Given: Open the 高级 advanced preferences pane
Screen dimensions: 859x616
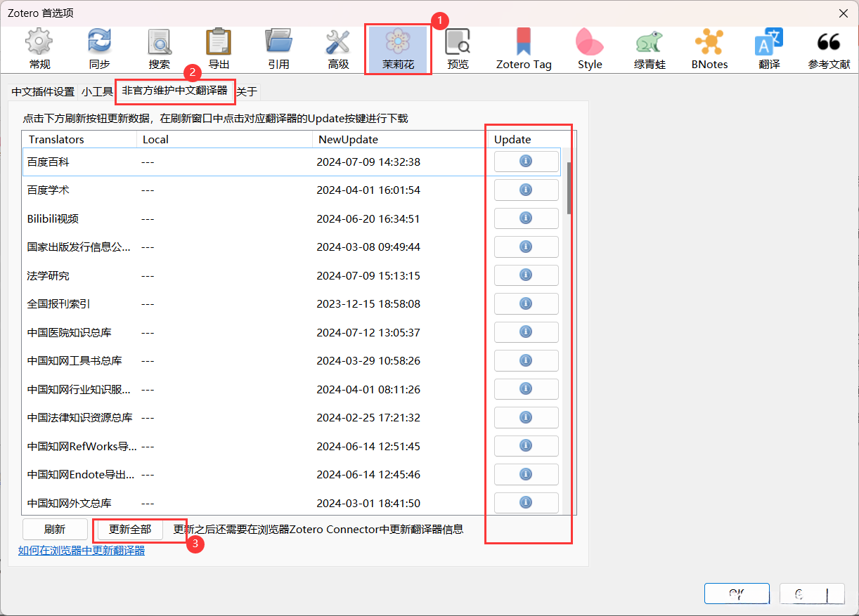Looking at the screenshot, I should (x=338, y=49).
